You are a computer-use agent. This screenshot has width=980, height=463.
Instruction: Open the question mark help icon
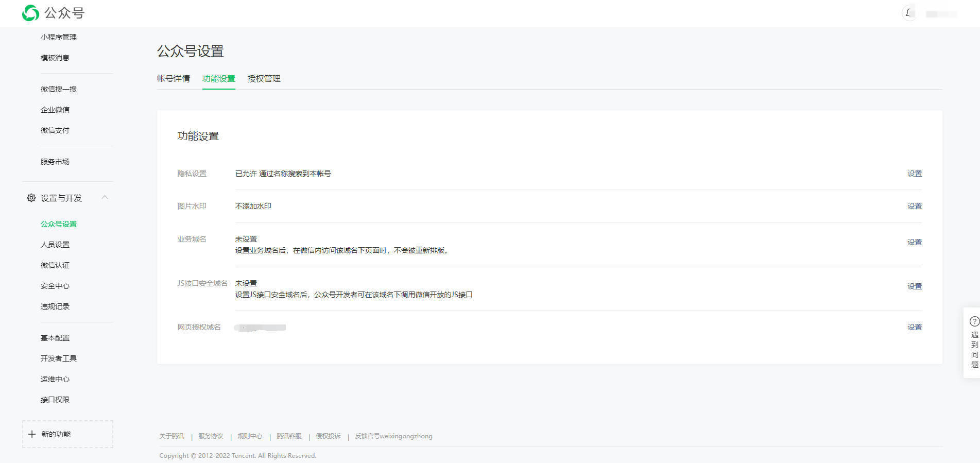point(974,321)
